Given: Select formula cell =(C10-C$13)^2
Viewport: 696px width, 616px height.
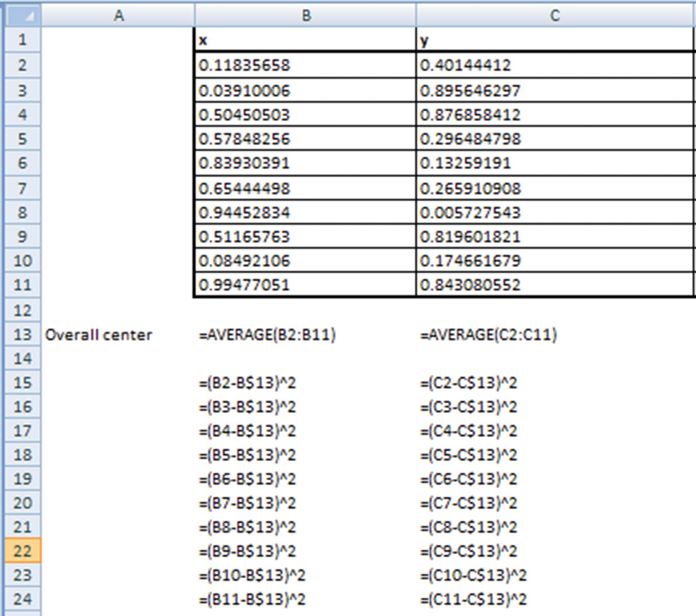Looking at the screenshot, I should (555, 575).
